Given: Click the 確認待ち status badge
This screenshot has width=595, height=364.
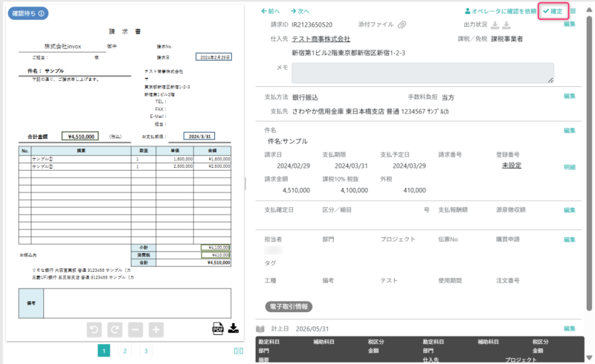Looking at the screenshot, I should click(x=28, y=13).
